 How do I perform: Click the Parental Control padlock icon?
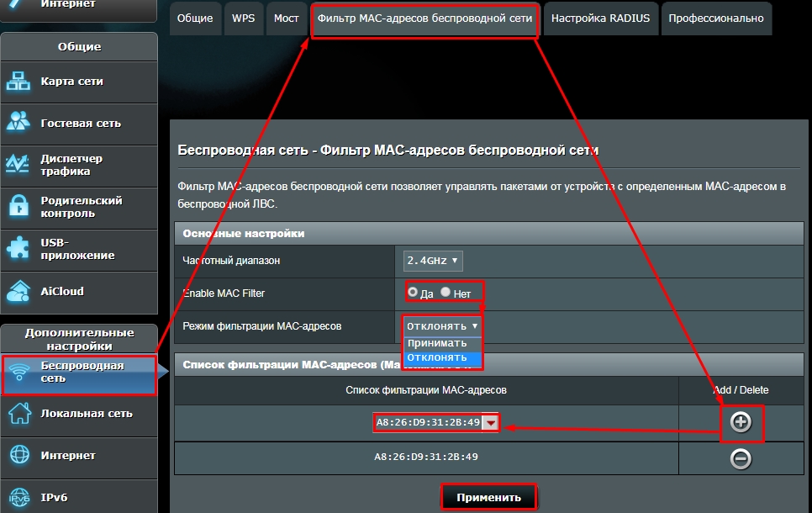pos(18,206)
